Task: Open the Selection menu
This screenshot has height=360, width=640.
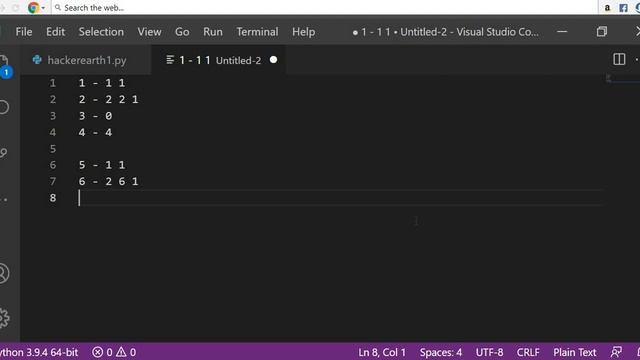Action: (101, 32)
